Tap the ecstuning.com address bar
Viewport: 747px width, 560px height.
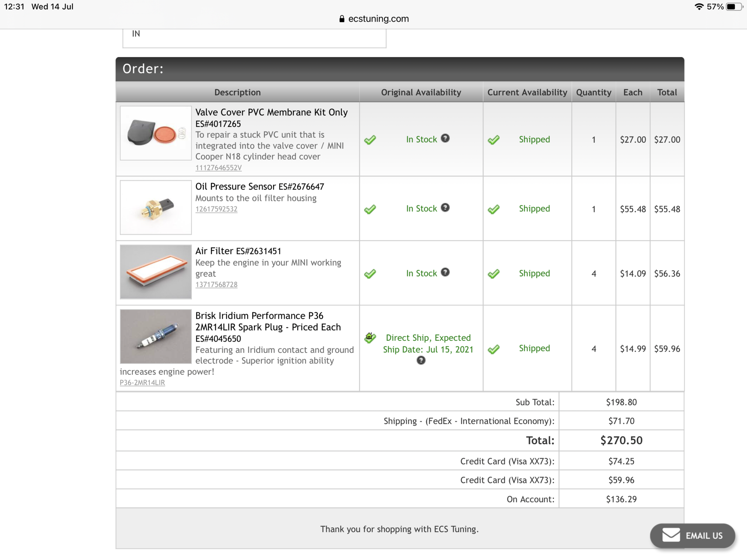tap(378, 19)
